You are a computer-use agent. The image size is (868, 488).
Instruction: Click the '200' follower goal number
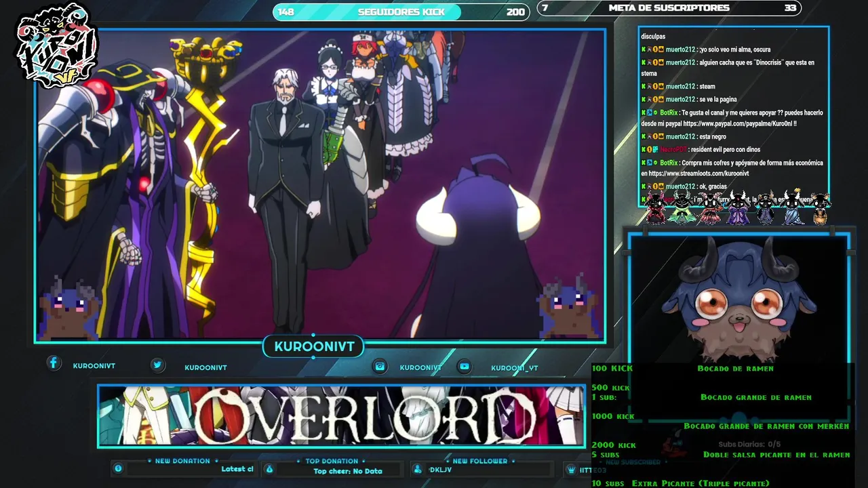point(515,12)
